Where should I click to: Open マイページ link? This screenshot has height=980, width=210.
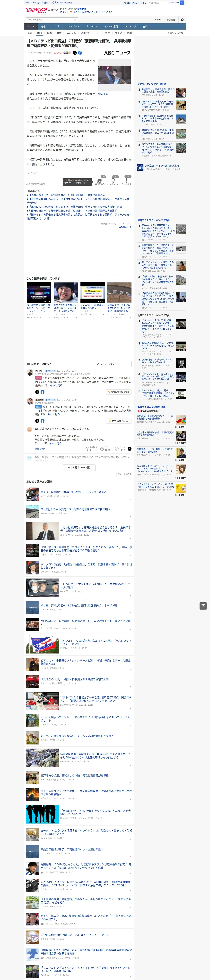157,20
